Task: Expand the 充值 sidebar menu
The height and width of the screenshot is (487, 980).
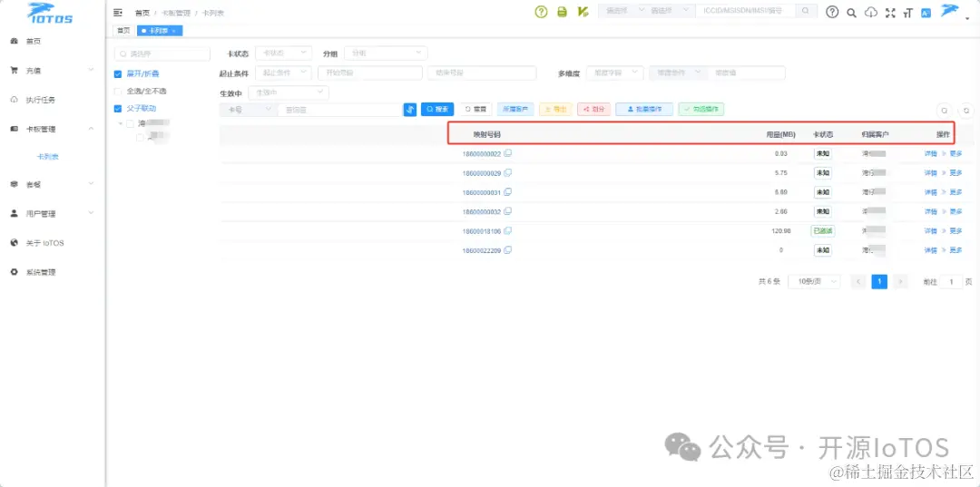Action: [x=53, y=71]
